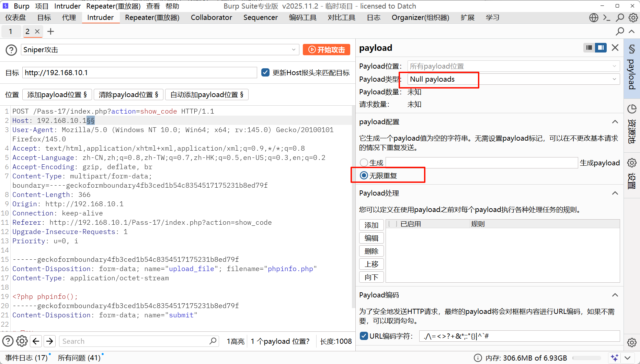Screen dimensions: 640x364
Task: Open editor search settings gear icon
Action: pos(22,341)
